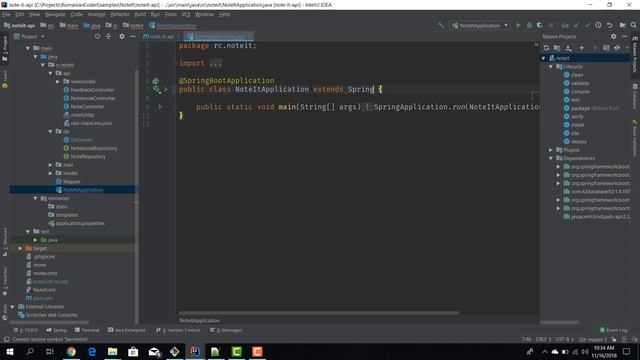Open Maven Projects panel gear settings
This screenshot has height=360, width=640.
[x=613, y=36]
